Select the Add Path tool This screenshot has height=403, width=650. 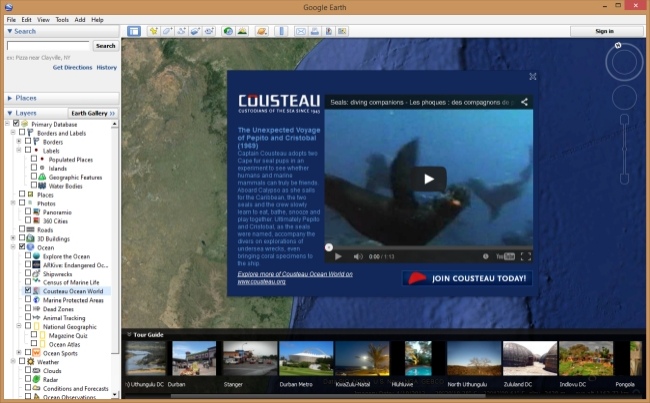[x=181, y=31]
